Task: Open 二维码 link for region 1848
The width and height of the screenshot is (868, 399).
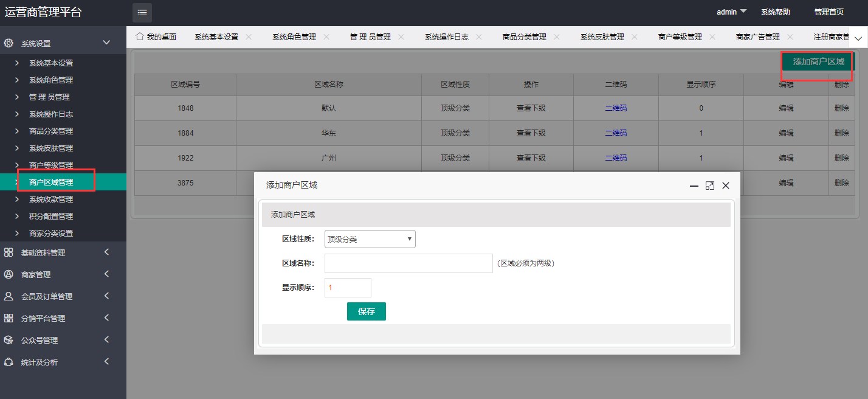Action: pyautogui.click(x=616, y=108)
